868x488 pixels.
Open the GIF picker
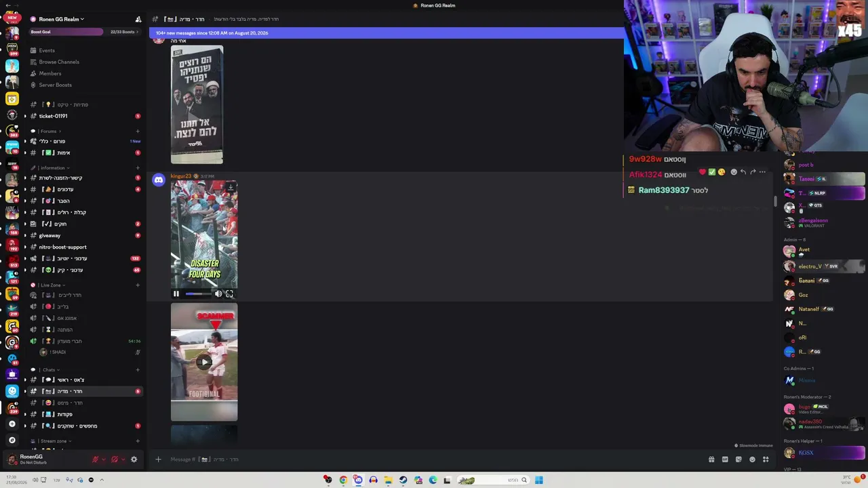point(725,460)
